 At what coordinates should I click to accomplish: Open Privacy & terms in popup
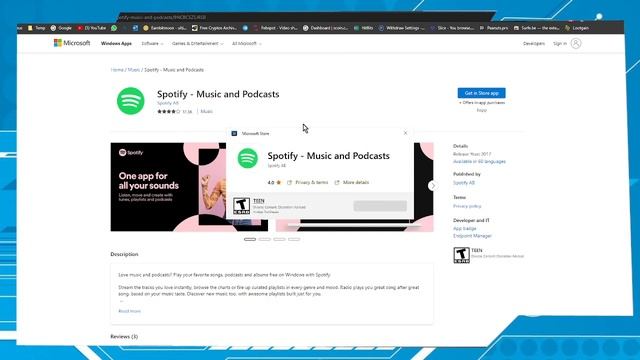(x=308, y=182)
